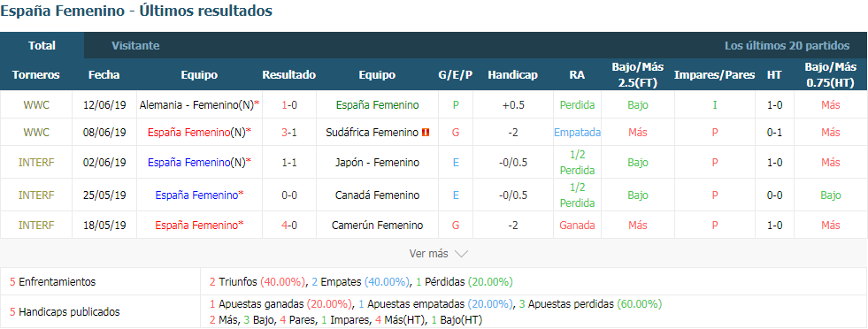Click the 4-0 result against Camerún
This screenshot has width=868, height=329.
tap(289, 225)
